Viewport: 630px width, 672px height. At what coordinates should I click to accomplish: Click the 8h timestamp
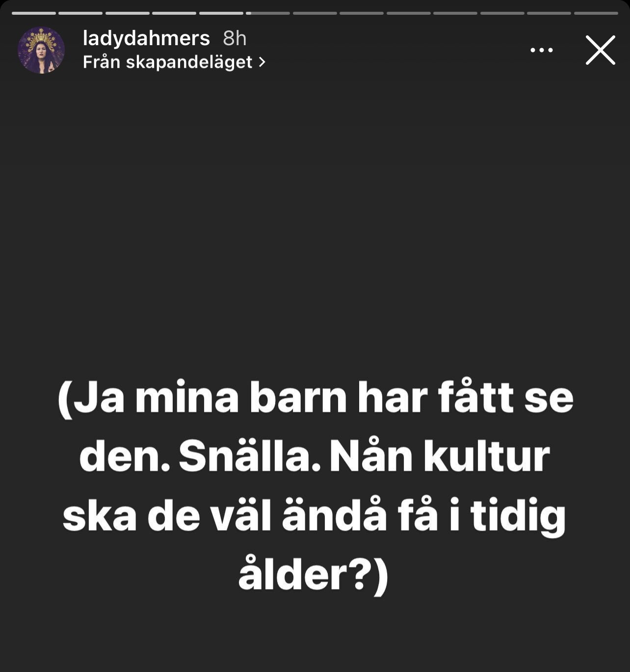coord(235,38)
